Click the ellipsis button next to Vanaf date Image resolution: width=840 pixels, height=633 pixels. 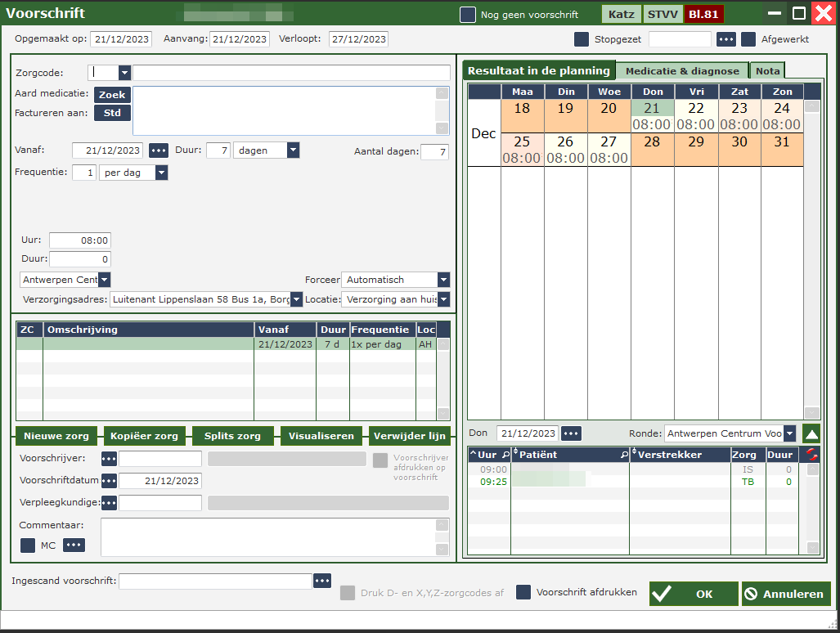159,150
